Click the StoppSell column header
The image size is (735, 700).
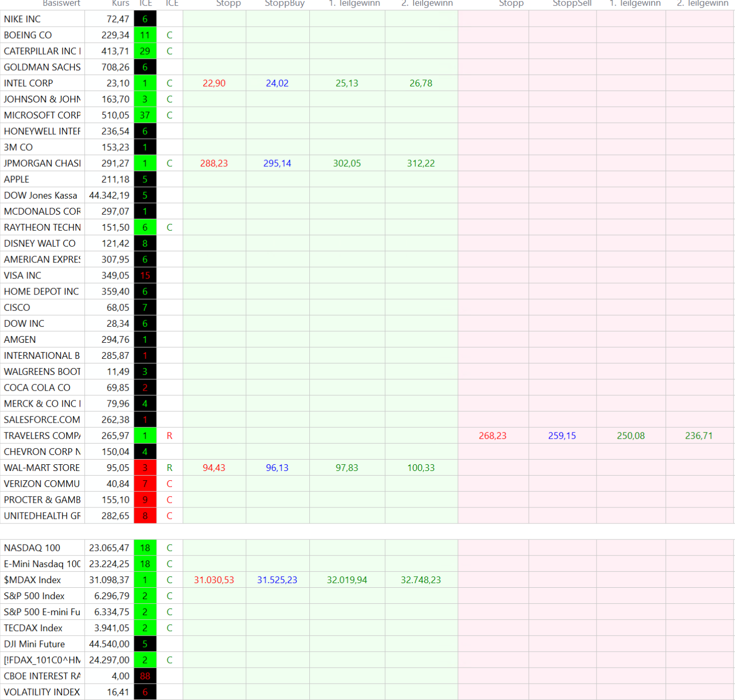tap(572, 4)
